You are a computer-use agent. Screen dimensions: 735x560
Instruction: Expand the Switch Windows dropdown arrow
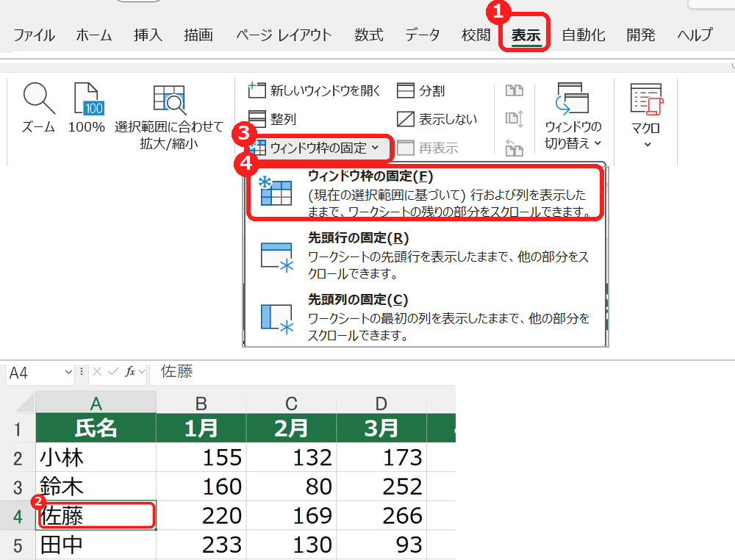(x=598, y=143)
